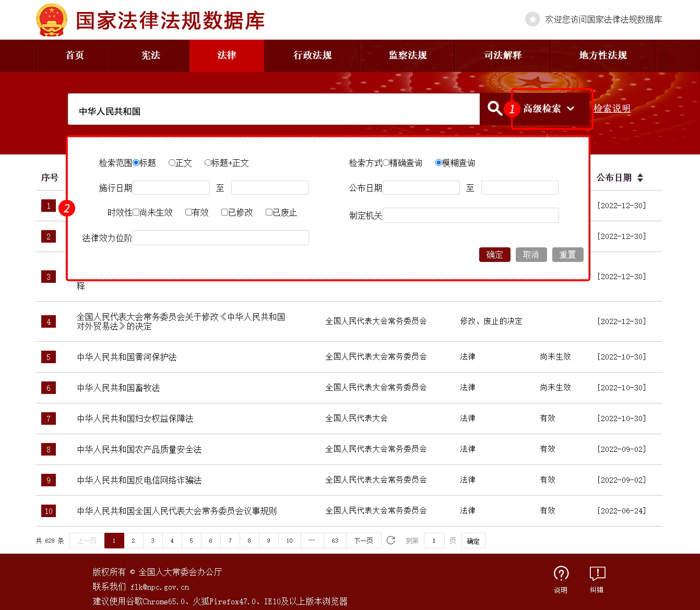
Task: Tick the 已废止 checkbox
Action: 269,212
